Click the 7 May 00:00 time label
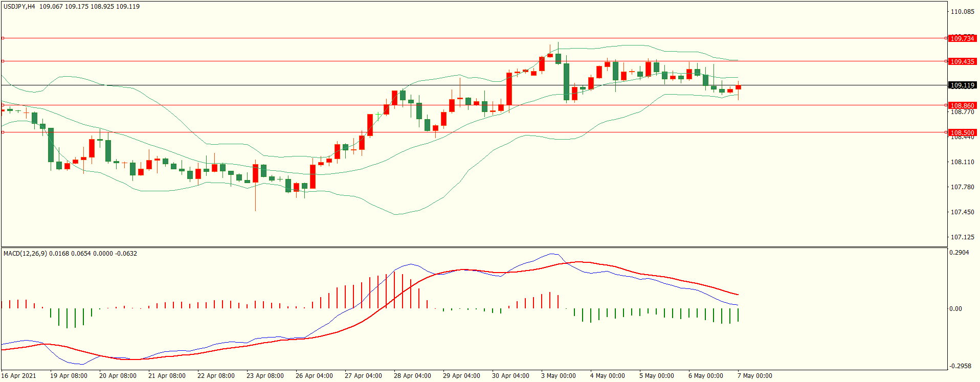Screen dimensions: 980x382 tap(755, 376)
